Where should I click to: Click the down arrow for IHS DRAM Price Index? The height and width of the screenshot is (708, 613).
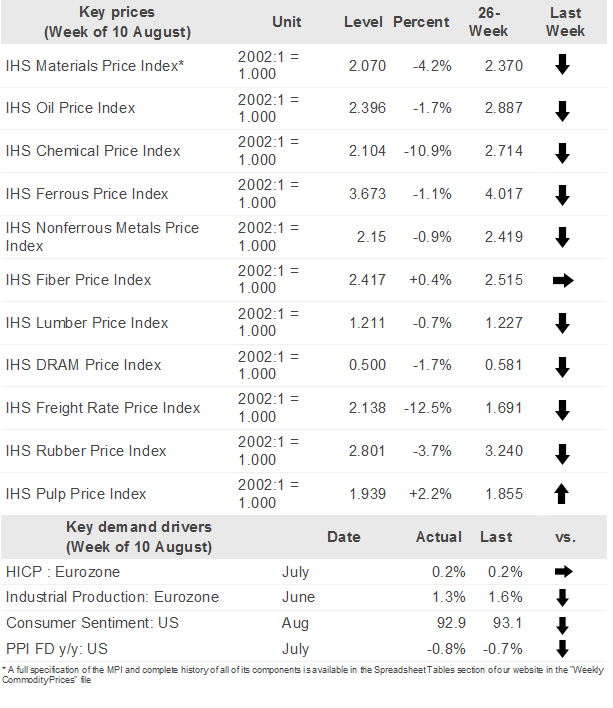[562, 366]
